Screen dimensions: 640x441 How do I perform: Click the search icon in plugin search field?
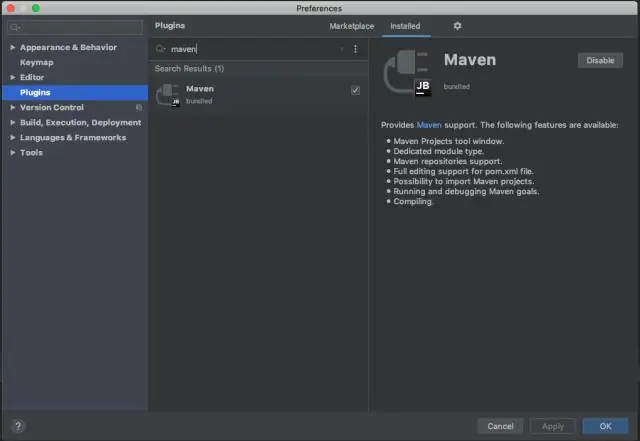160,49
